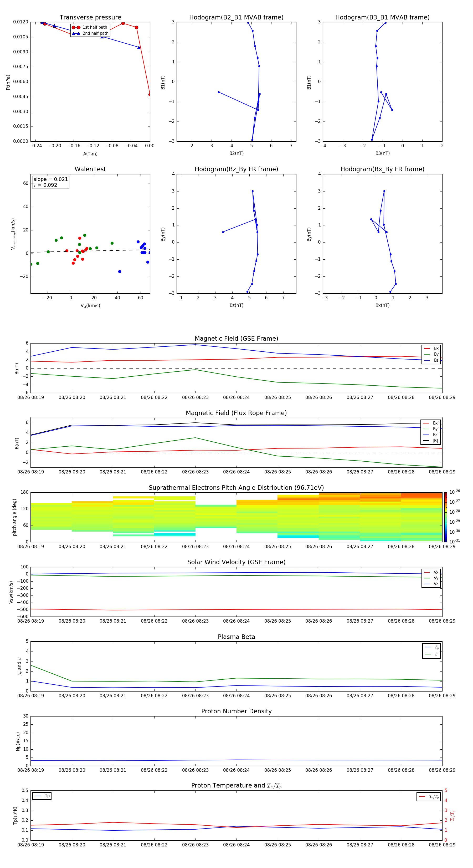Select the βp legend entry in Plasma Beta plot
Viewport: 473px width, 868px height.
click(x=431, y=647)
